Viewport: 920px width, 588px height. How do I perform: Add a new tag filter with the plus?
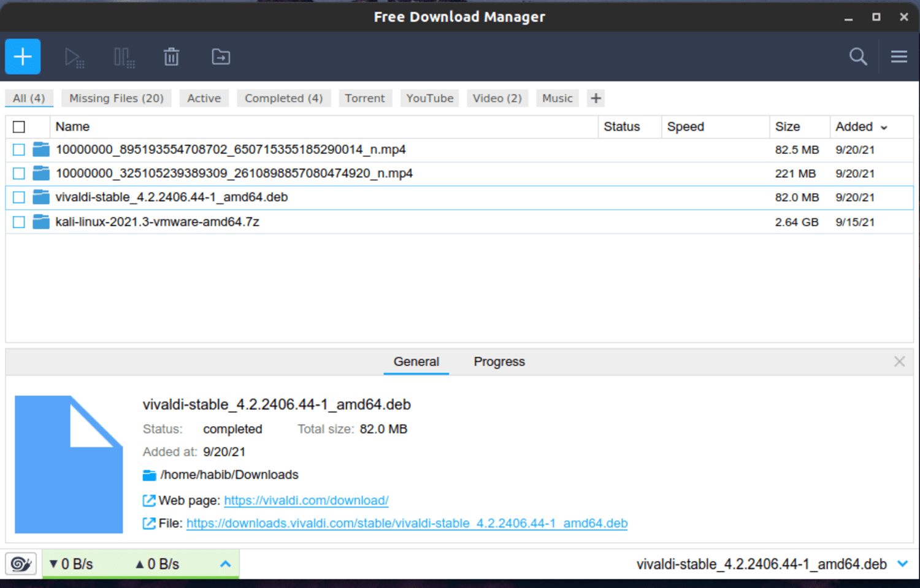pyautogui.click(x=596, y=98)
